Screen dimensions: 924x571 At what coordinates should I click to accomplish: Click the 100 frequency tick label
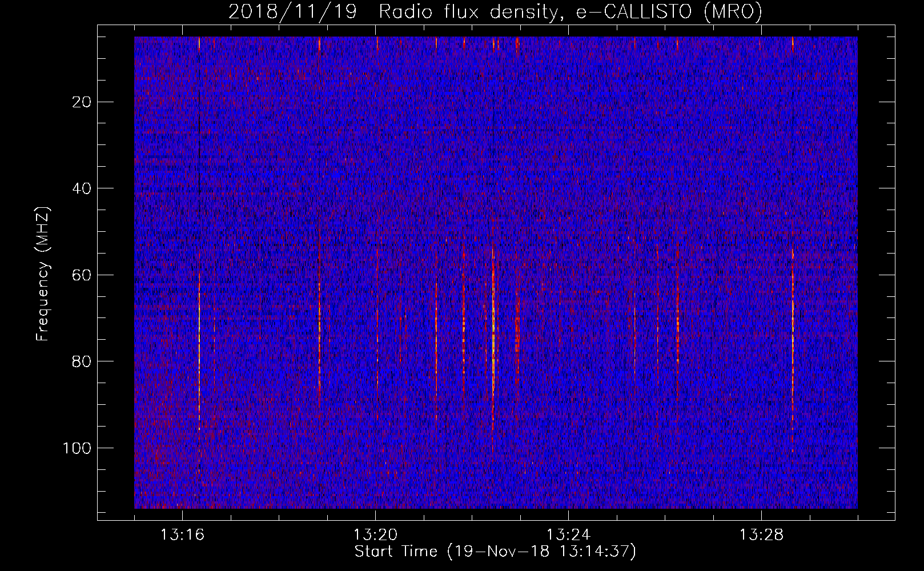pyautogui.click(x=77, y=448)
